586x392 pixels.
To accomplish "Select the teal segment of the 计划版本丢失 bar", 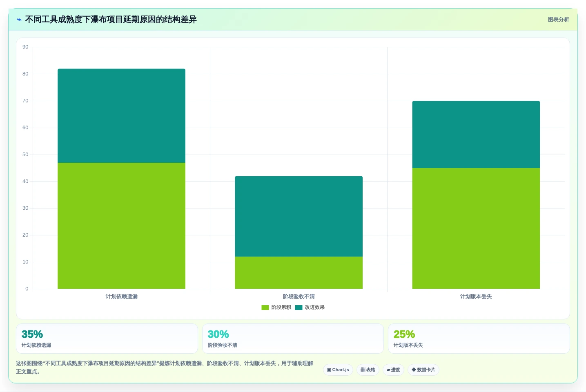I will tap(476, 135).
